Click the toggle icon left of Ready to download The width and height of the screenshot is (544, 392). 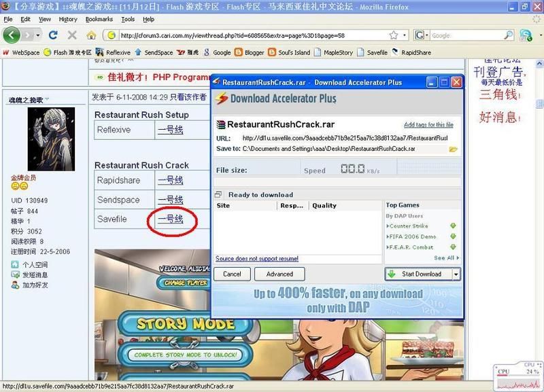tap(219, 194)
